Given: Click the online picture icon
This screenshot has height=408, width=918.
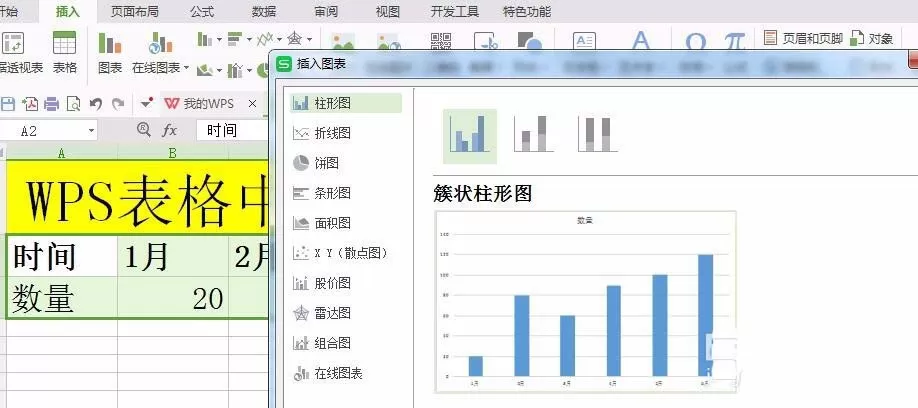Looking at the screenshot, I should 389,41.
